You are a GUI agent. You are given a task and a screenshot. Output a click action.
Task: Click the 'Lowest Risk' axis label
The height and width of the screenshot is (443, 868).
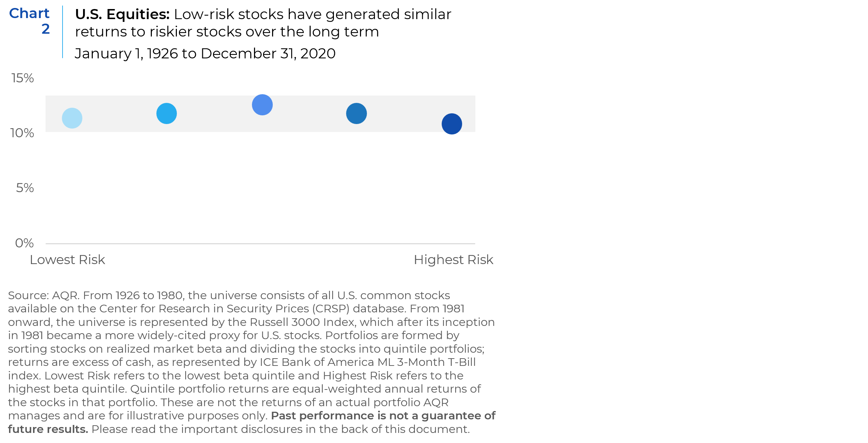67,260
